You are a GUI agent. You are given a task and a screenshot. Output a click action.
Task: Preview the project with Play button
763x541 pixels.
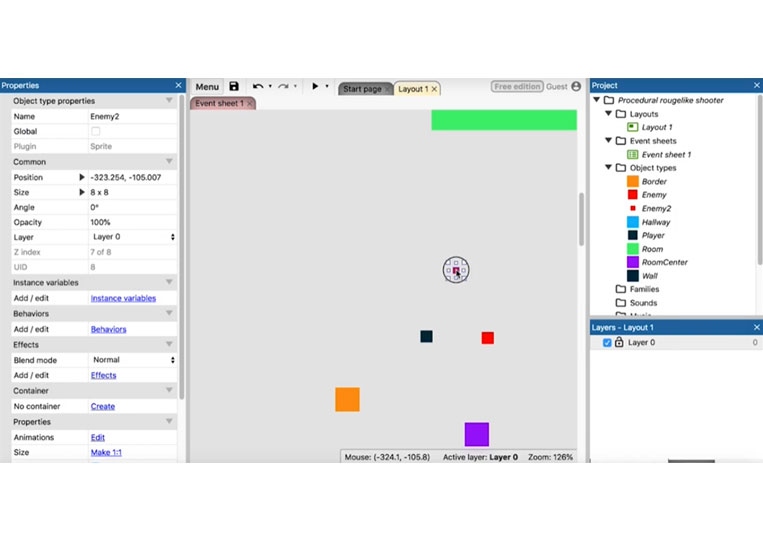[x=315, y=86]
